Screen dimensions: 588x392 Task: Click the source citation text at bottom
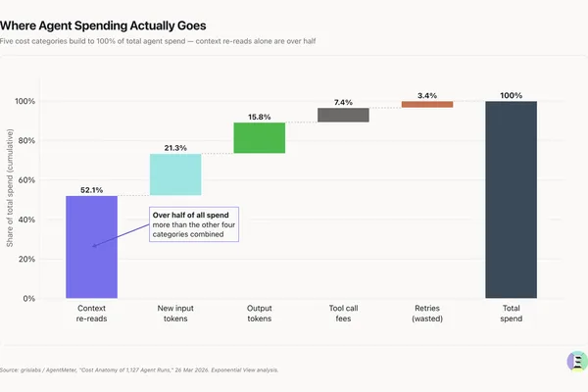coord(139,369)
